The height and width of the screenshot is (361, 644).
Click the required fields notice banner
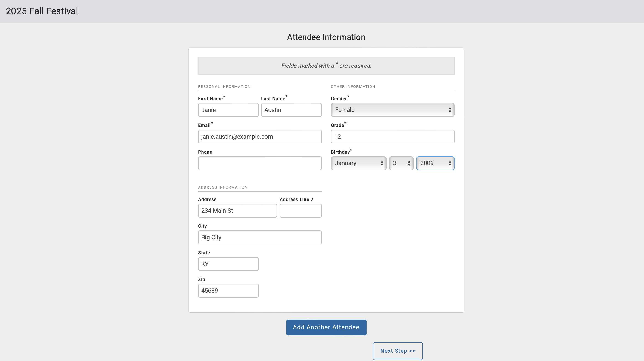(326, 66)
